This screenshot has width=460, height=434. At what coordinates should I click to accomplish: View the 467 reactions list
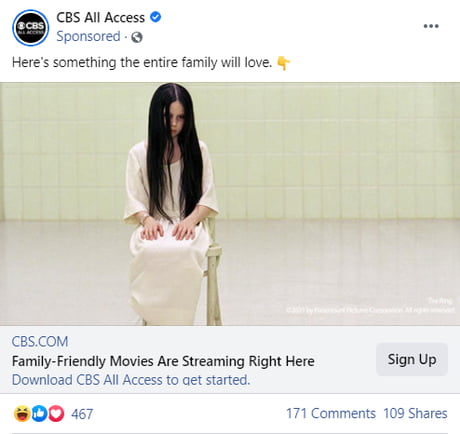(82, 414)
